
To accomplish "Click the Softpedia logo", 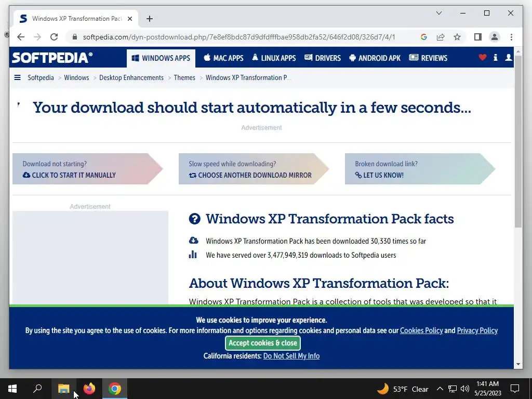I will (52, 58).
